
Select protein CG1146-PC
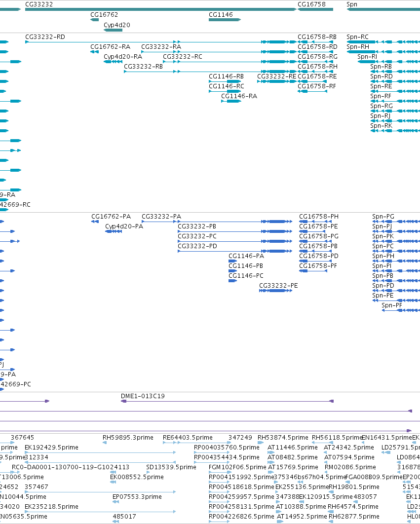(x=246, y=276)
